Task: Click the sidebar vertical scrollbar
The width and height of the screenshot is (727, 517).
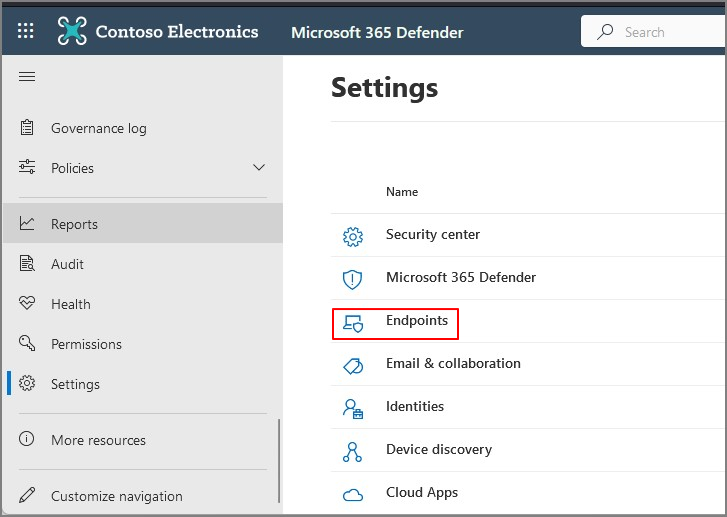Action: [279, 461]
